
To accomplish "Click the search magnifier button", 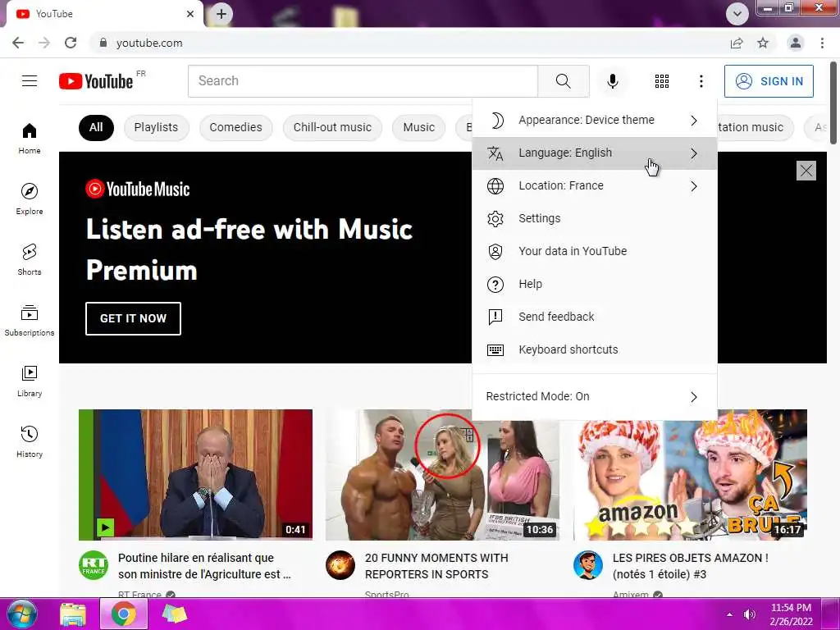I will coord(563,81).
